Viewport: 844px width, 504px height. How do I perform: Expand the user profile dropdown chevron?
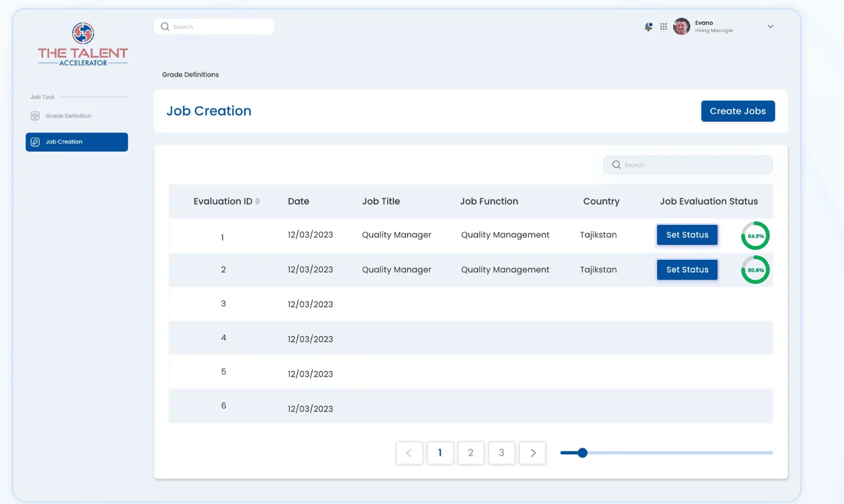coord(770,27)
